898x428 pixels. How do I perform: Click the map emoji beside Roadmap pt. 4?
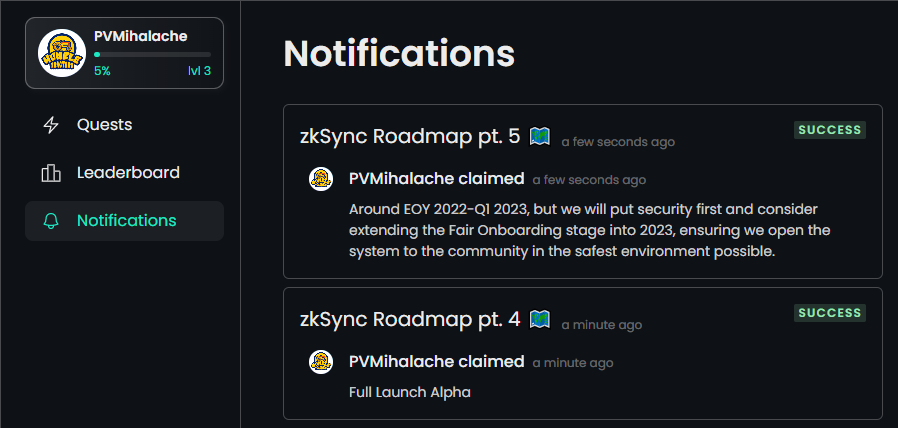539,320
